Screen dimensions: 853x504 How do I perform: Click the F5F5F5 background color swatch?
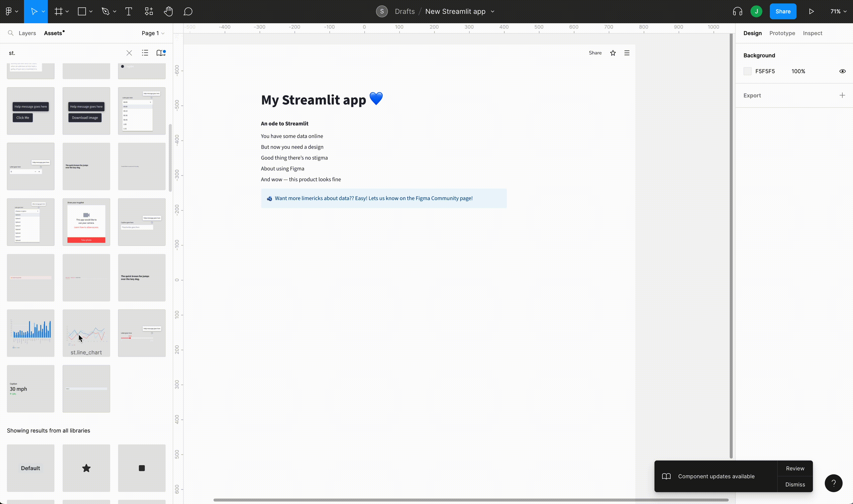coord(747,71)
